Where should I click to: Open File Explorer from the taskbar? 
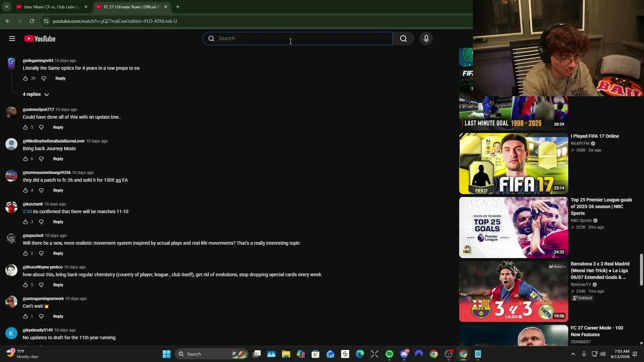point(286,354)
